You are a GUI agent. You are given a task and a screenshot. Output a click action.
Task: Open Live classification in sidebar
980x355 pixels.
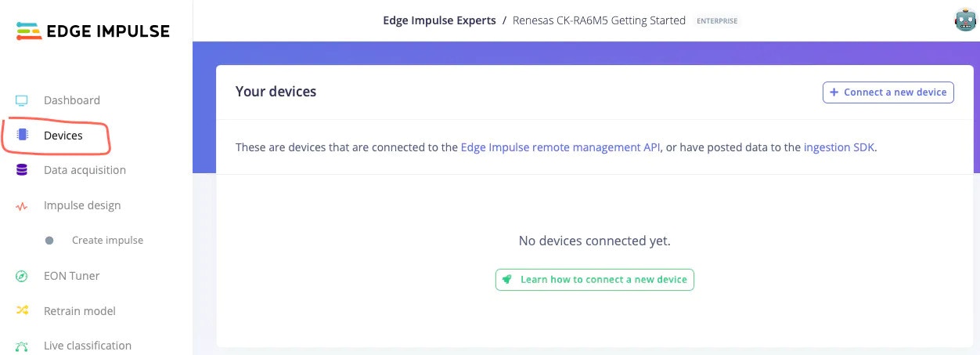coord(88,346)
